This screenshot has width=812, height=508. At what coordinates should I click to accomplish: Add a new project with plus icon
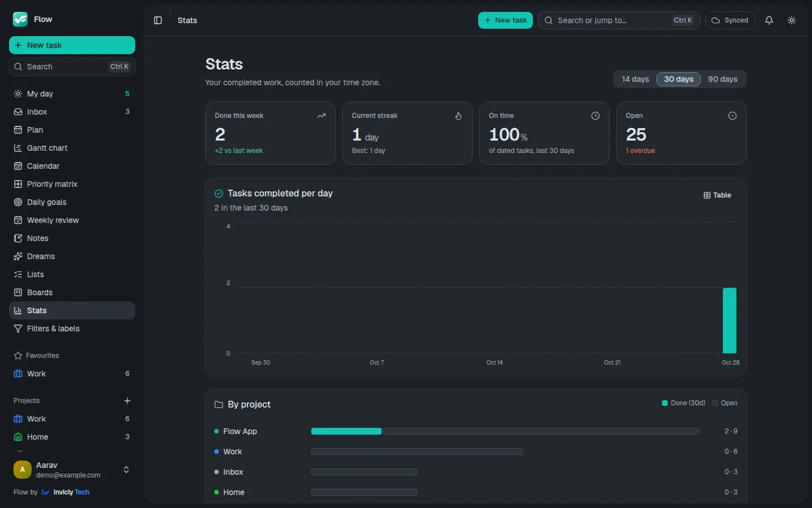coord(127,401)
